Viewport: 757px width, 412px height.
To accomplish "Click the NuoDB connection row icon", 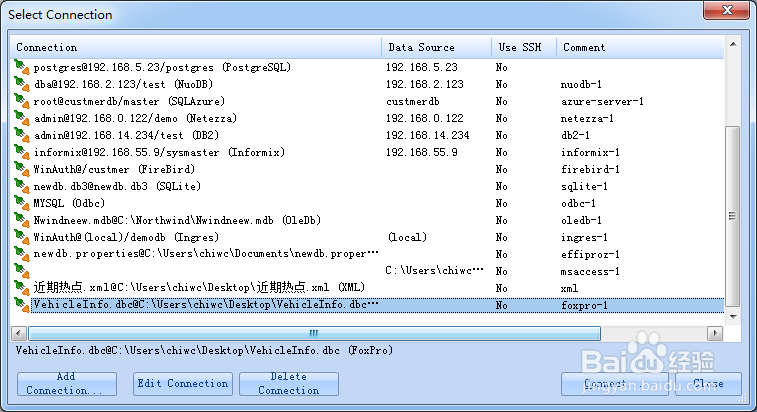I will click(22, 84).
